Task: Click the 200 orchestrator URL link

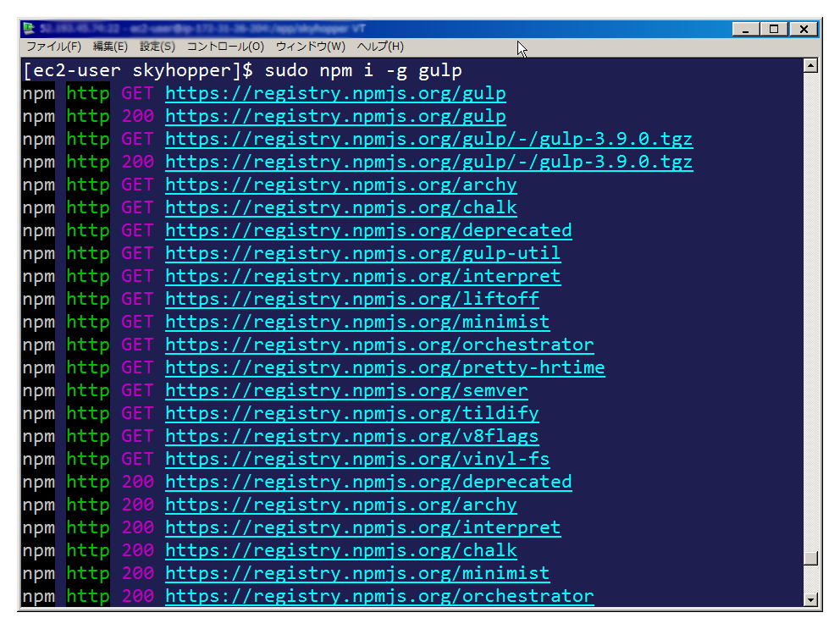Action: coord(379,596)
